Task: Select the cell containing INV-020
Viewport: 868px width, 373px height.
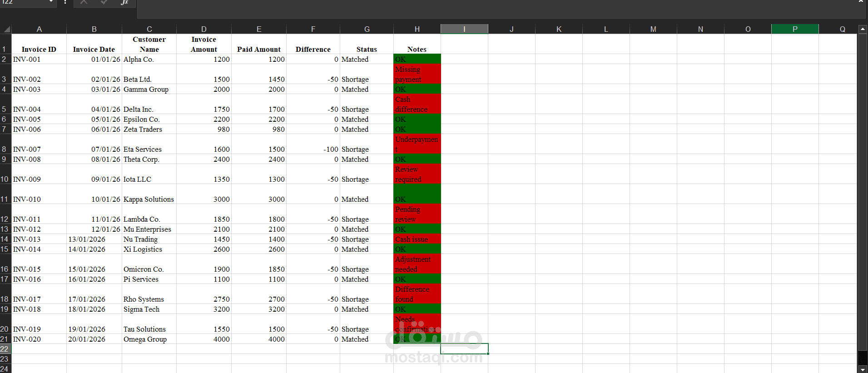Action: pos(39,339)
